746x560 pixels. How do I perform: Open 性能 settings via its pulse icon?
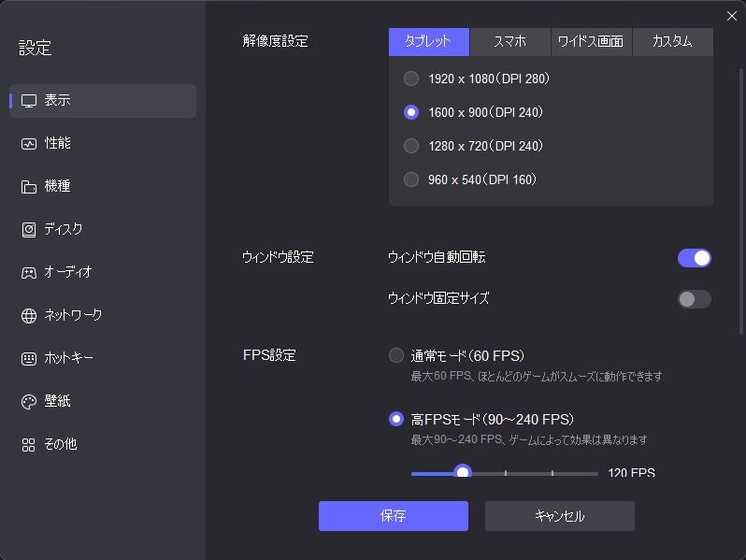click(29, 144)
